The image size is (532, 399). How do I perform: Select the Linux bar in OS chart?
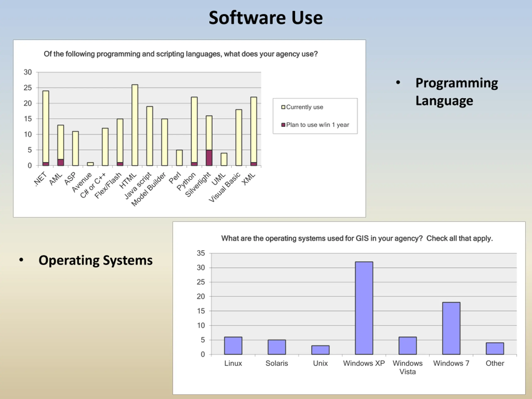pos(233,346)
